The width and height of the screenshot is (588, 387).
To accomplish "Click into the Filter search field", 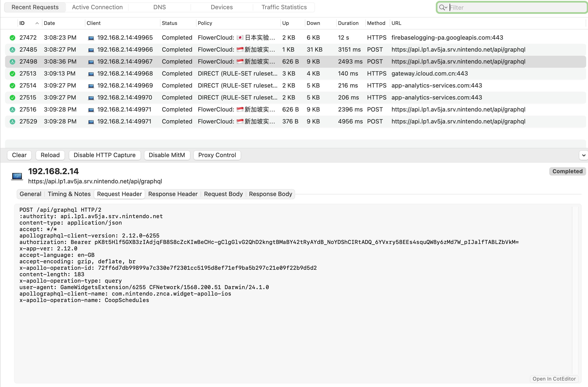I will click(x=514, y=7).
